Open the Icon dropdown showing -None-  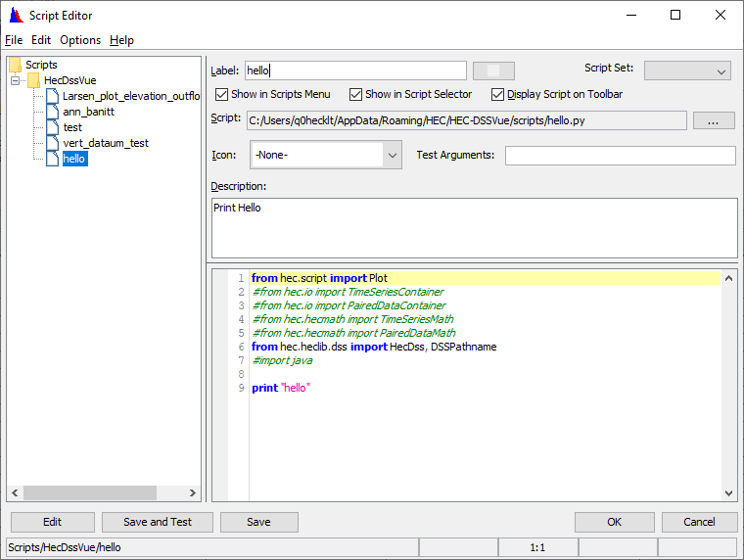click(x=392, y=156)
